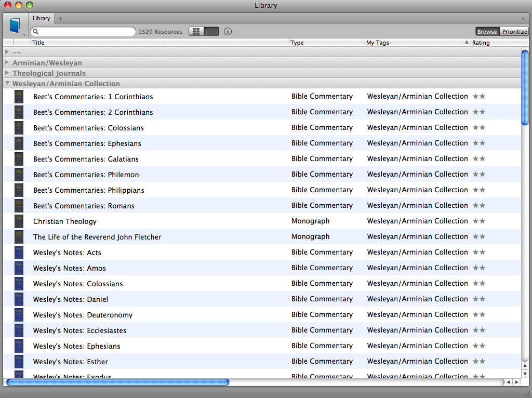Set star rating for Wesley's Notes: Amos

[x=479, y=268]
